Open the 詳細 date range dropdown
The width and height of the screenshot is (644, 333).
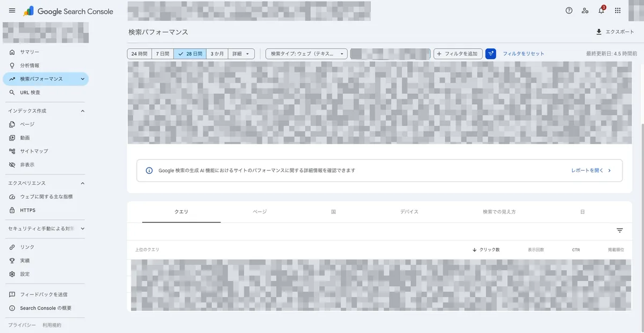click(241, 54)
